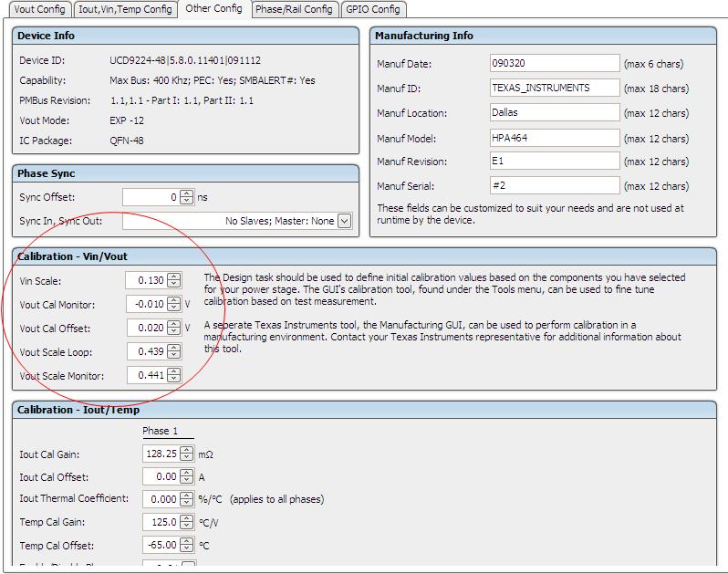Image resolution: width=728 pixels, height=574 pixels.
Task: Open the Phase/Rail Config tab
Action: [295, 9]
